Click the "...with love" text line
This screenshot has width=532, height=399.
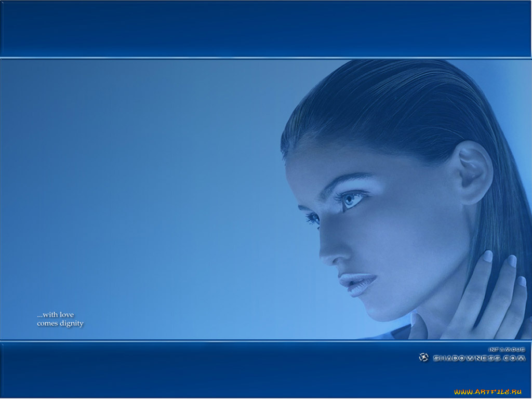tap(55, 315)
